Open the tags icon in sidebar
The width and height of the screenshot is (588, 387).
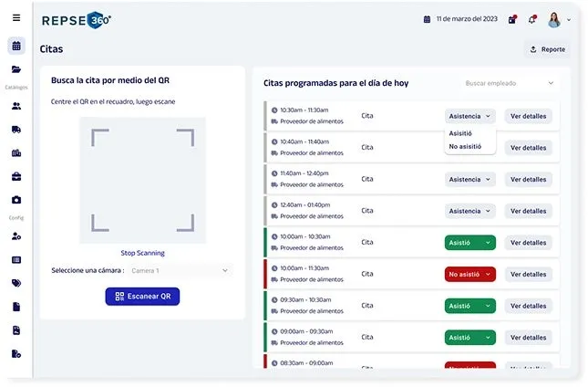point(16,283)
